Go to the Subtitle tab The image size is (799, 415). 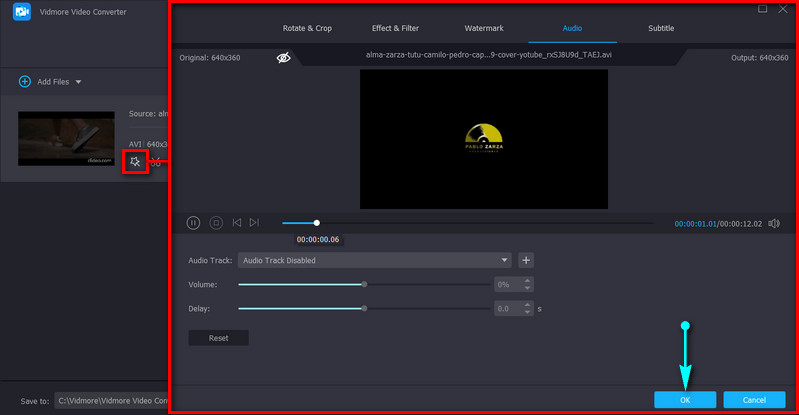(661, 28)
